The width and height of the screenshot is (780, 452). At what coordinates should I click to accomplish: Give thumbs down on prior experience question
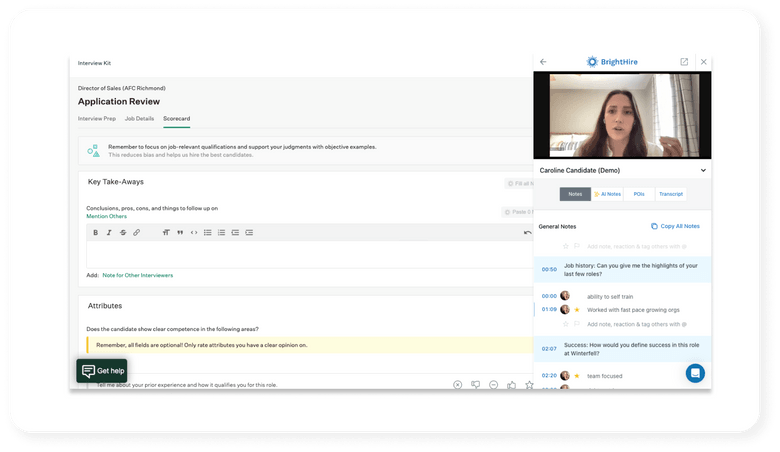[476, 385]
